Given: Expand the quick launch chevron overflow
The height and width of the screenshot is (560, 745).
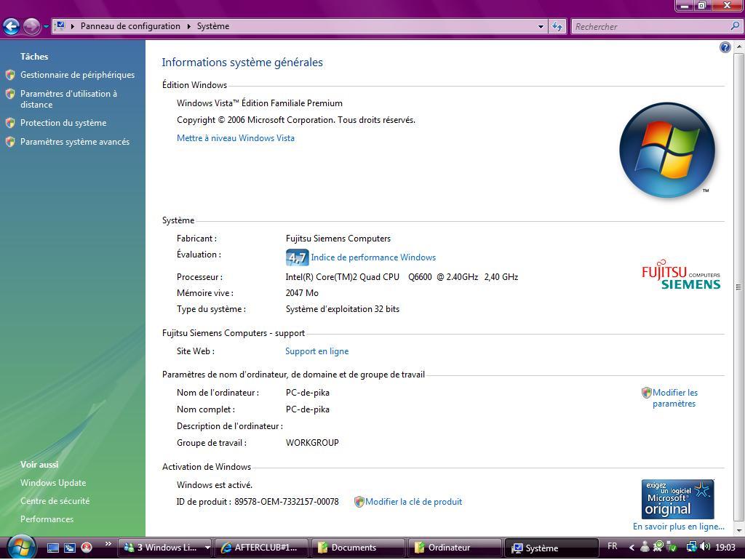Looking at the screenshot, I should click(108, 544).
